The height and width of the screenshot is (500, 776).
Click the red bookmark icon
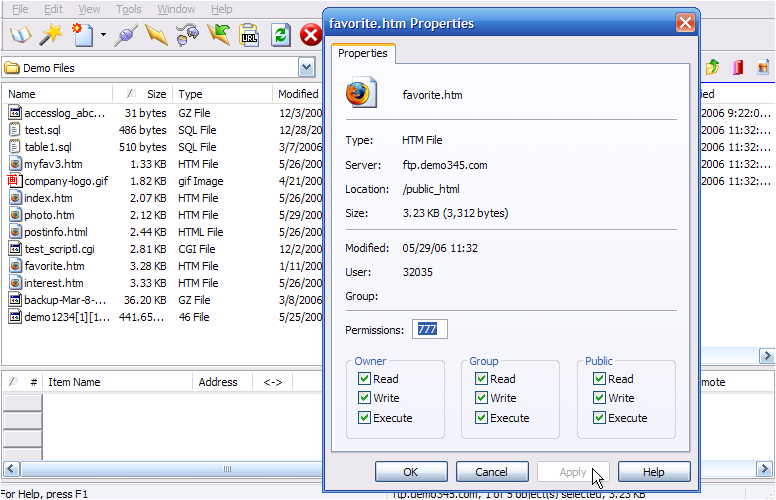coord(738,68)
